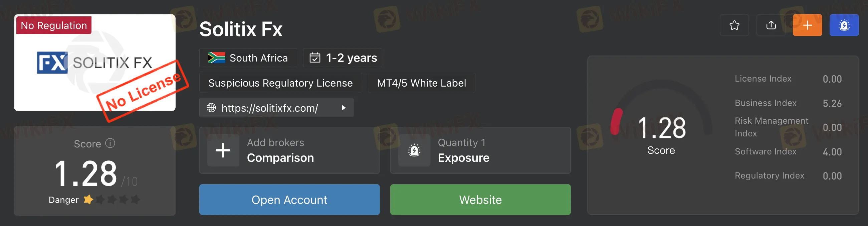Screen dimensions: 868x226
Task: Click the Danger star rating row
Action: pos(112,200)
